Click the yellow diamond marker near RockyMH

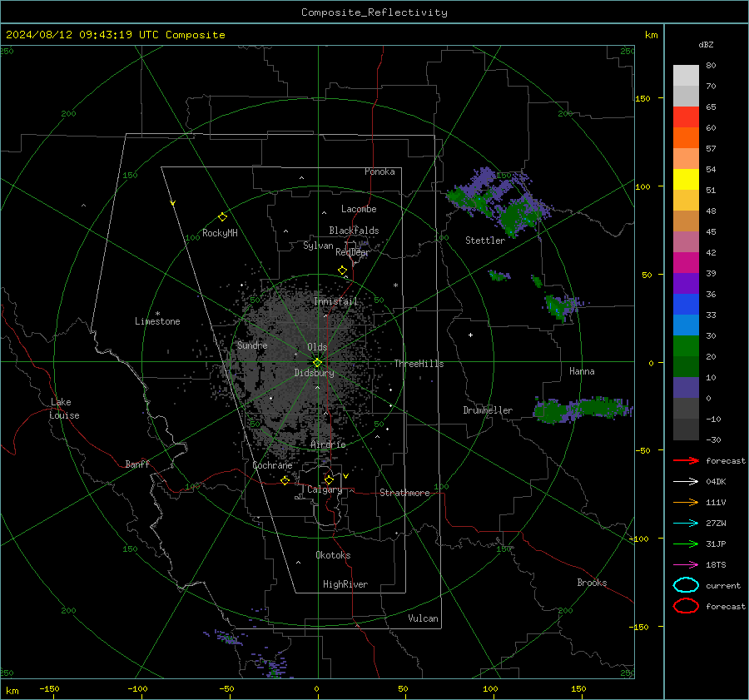click(222, 217)
